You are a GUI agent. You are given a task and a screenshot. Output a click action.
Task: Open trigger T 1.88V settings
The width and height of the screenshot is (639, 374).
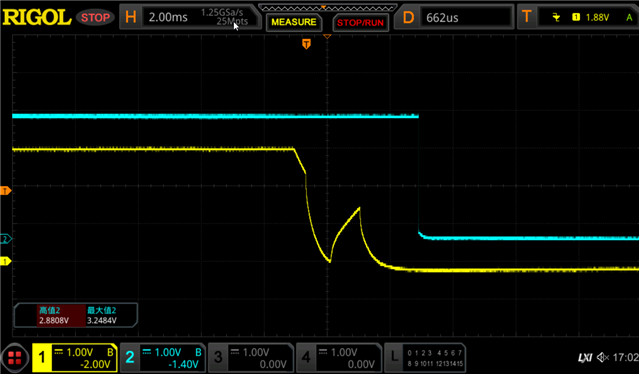click(x=578, y=17)
